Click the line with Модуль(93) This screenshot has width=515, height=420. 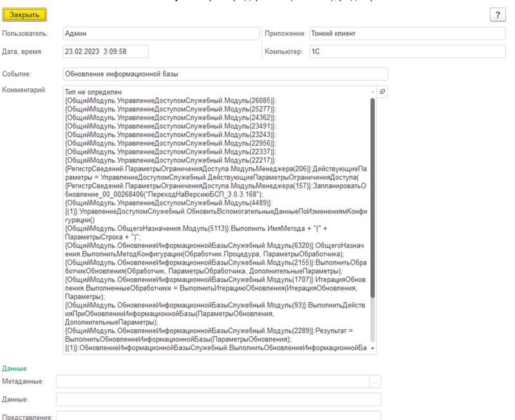point(215,305)
